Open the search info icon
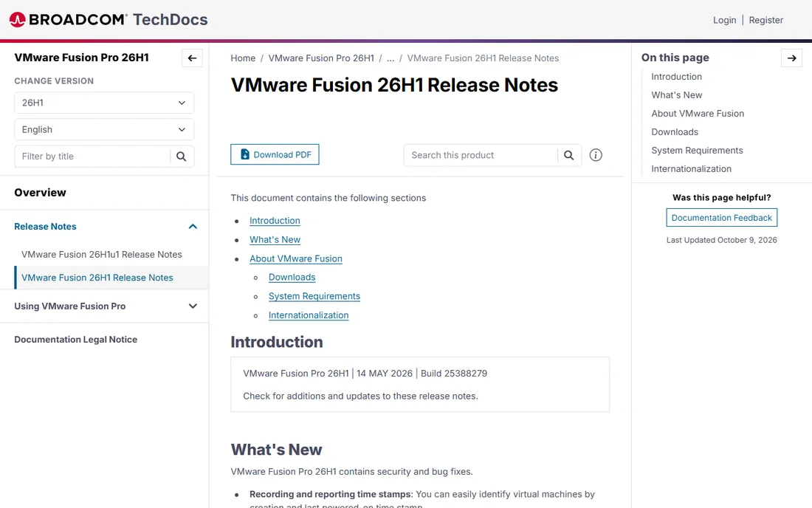Image resolution: width=812 pixels, height=508 pixels. point(596,155)
